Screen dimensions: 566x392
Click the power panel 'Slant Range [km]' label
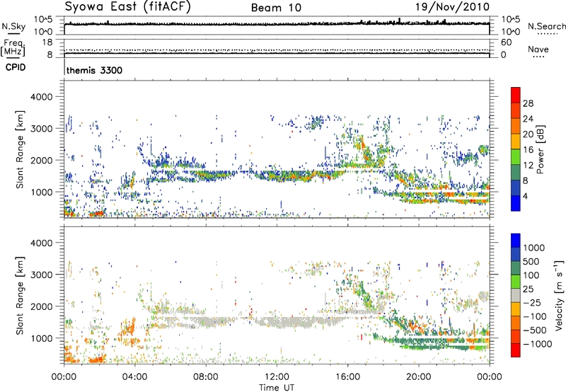coord(21,149)
